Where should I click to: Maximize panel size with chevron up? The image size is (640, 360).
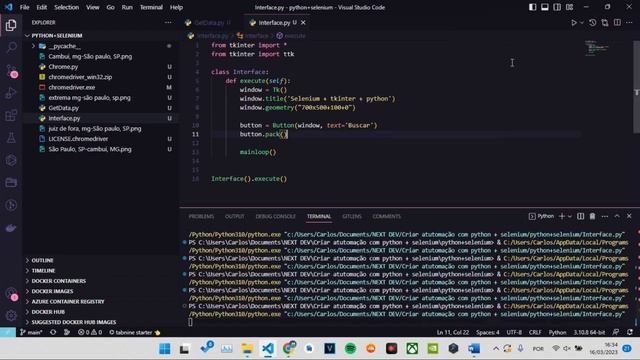point(617,216)
